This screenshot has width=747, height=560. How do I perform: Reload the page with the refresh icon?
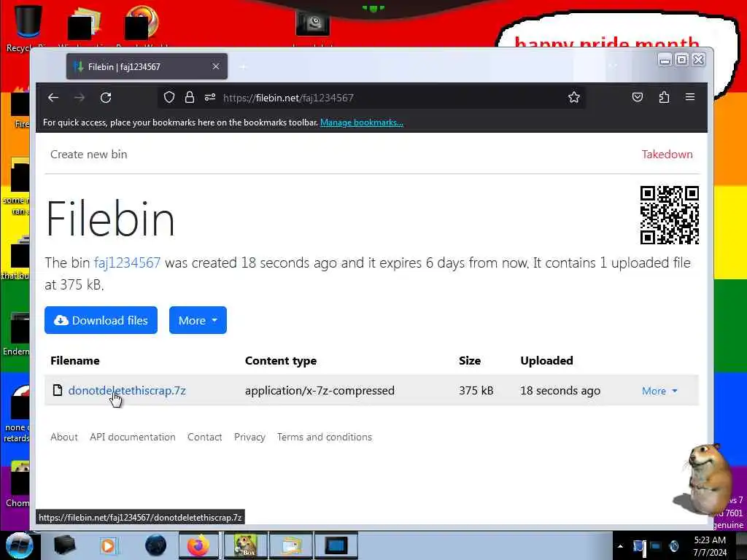click(106, 98)
